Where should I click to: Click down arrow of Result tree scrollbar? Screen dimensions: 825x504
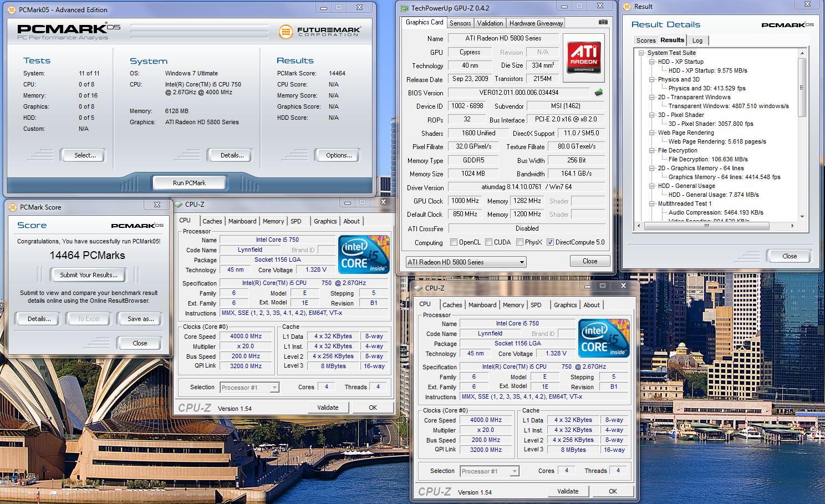(x=802, y=217)
